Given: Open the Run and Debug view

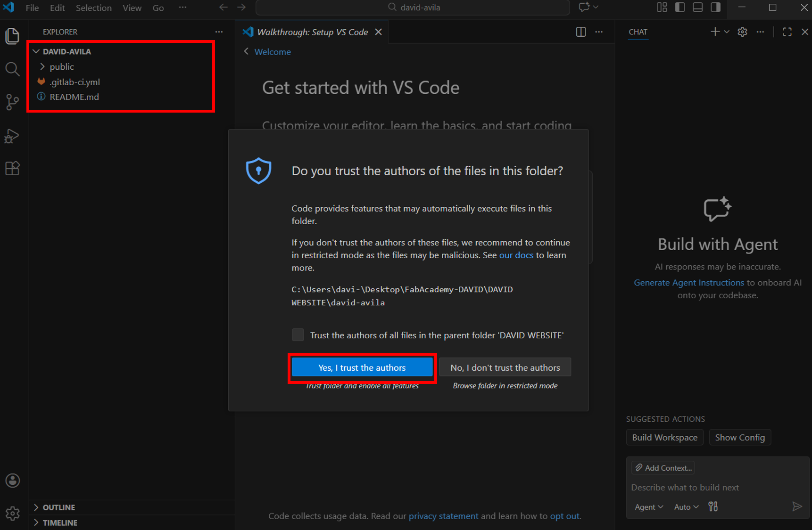Looking at the screenshot, I should click(12, 136).
